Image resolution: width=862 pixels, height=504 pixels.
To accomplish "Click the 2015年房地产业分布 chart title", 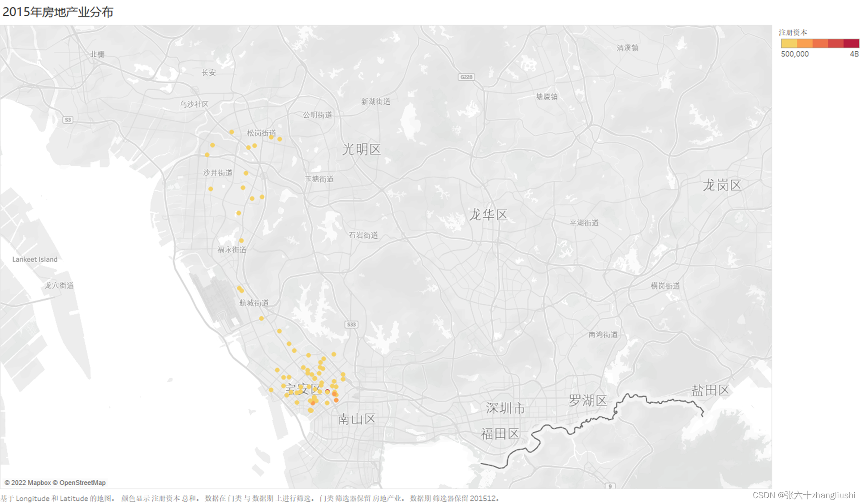I will pyautogui.click(x=58, y=12).
